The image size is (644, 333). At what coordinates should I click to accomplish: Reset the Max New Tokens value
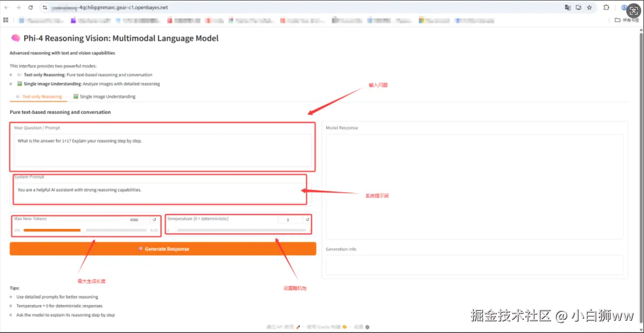(155, 220)
